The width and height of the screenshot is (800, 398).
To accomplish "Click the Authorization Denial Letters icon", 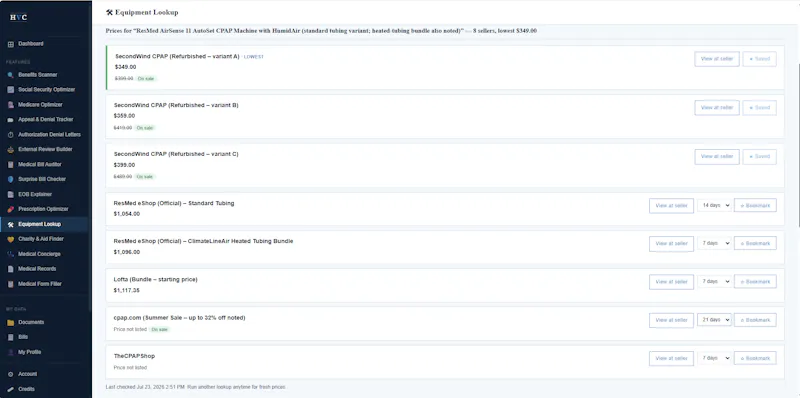I will click(11, 135).
